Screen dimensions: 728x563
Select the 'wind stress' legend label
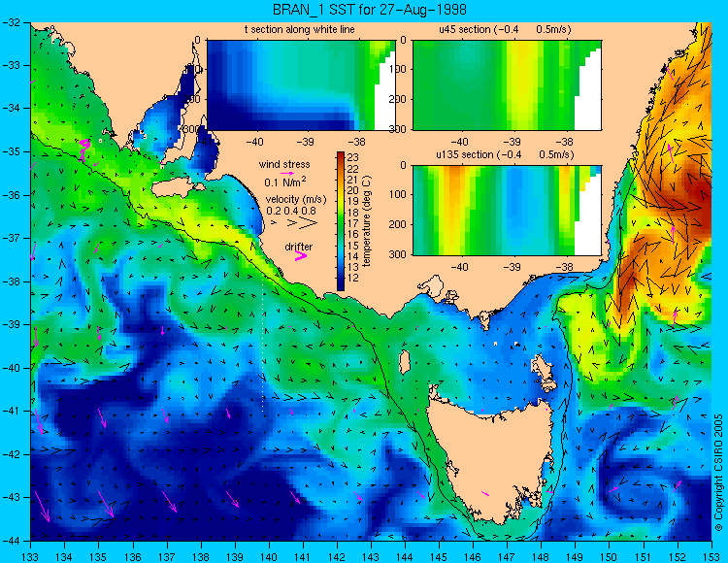(284, 164)
